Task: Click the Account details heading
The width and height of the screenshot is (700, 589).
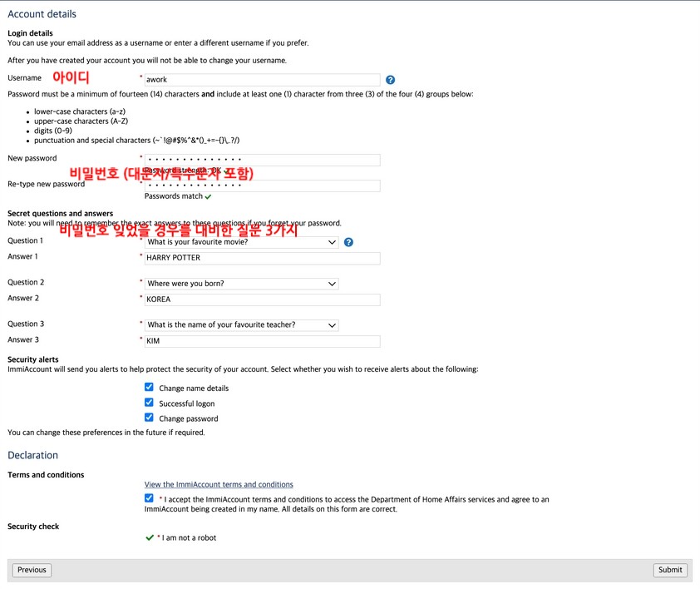Action: [x=42, y=14]
